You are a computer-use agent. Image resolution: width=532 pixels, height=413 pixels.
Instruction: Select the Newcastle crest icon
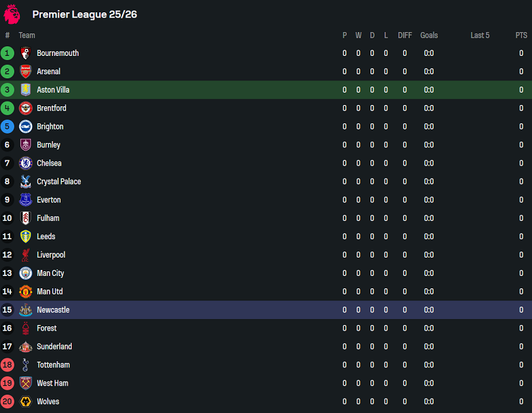[x=26, y=310]
